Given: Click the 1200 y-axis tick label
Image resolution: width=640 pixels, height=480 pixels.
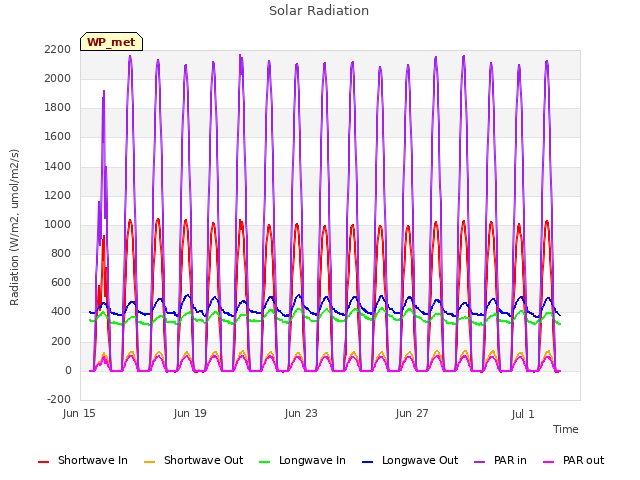Looking at the screenshot, I should pyautogui.click(x=58, y=196).
